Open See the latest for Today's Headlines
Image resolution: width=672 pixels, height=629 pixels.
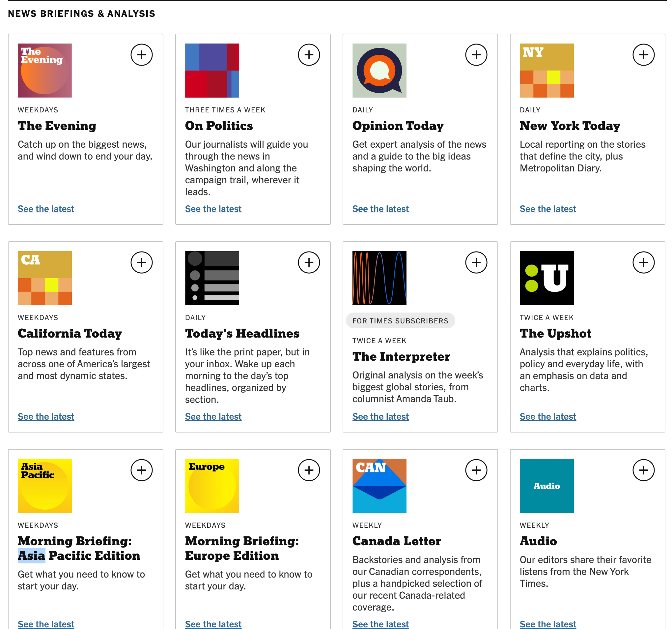click(213, 417)
